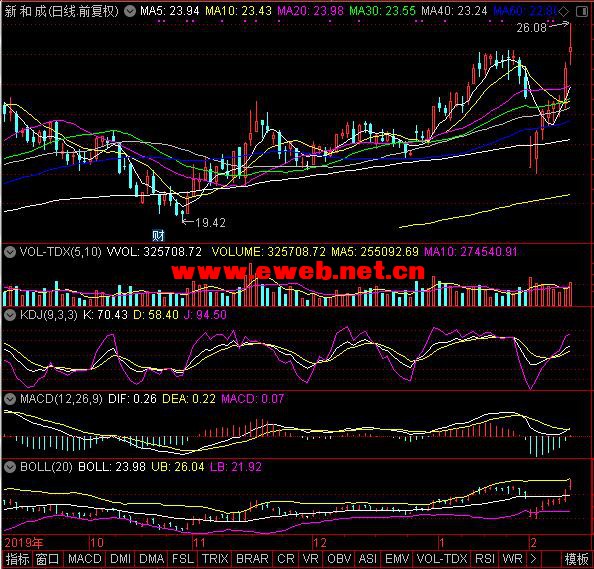Expand the VOL-TDX panel dropdown arrow
594x569 pixels.
tap(9, 252)
